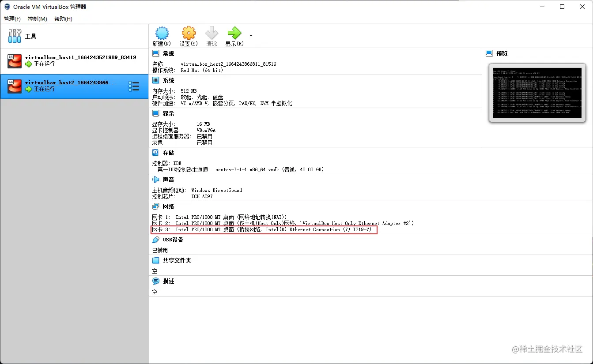
Task: Open the 描述 section header
Action: (x=168, y=281)
